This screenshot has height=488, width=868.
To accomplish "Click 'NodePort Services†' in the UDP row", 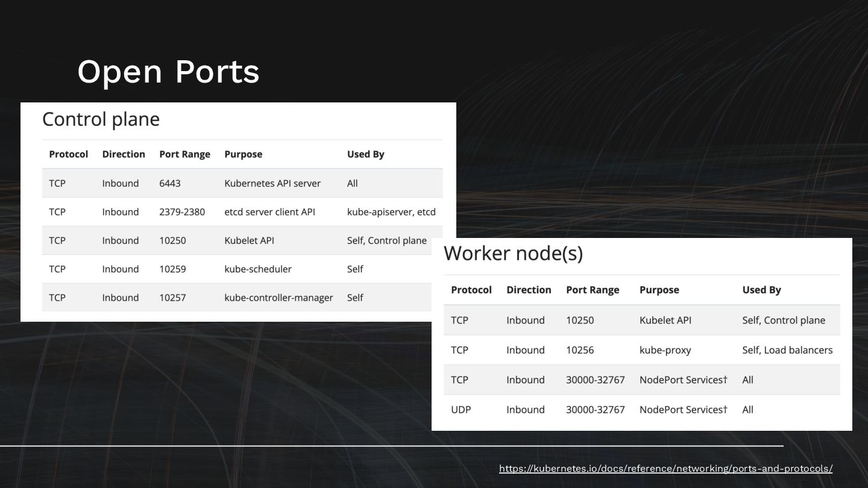I will pyautogui.click(x=684, y=410).
